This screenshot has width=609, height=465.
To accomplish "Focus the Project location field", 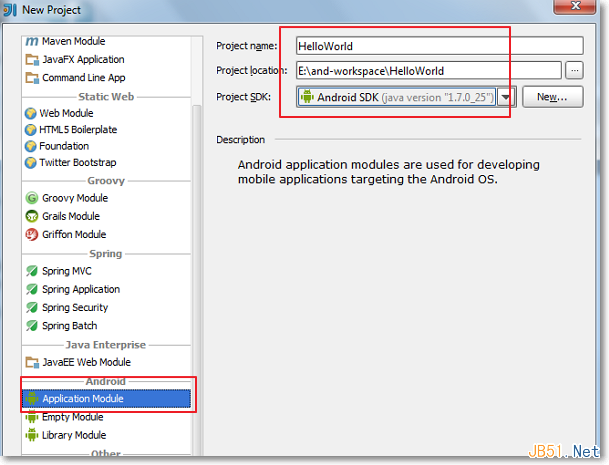I will [x=428, y=71].
